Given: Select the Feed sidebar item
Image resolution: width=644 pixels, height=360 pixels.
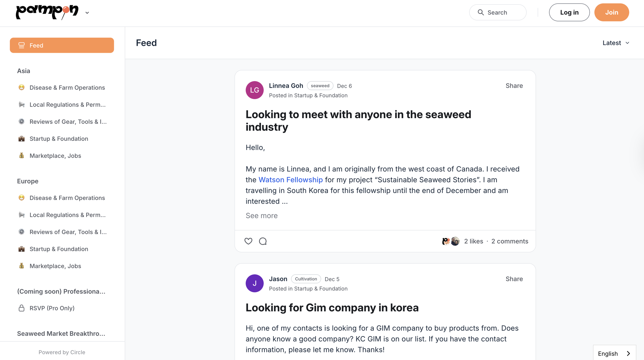Looking at the screenshot, I should pos(62,45).
